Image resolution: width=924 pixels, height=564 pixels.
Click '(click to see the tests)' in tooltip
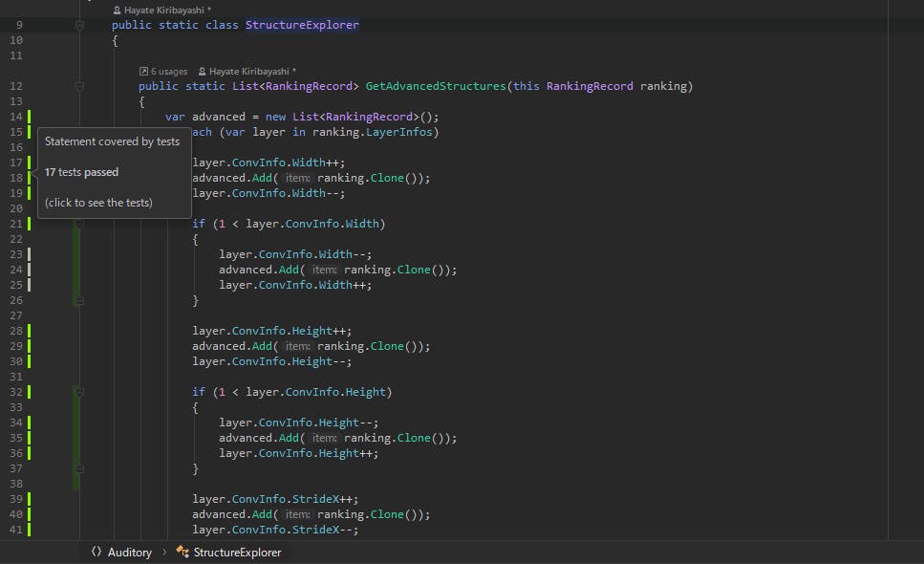(x=98, y=202)
